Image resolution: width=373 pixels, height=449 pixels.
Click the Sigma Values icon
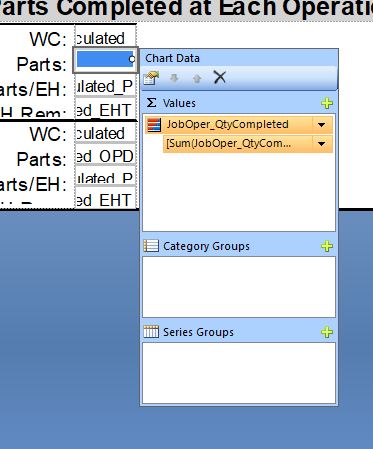(x=151, y=103)
